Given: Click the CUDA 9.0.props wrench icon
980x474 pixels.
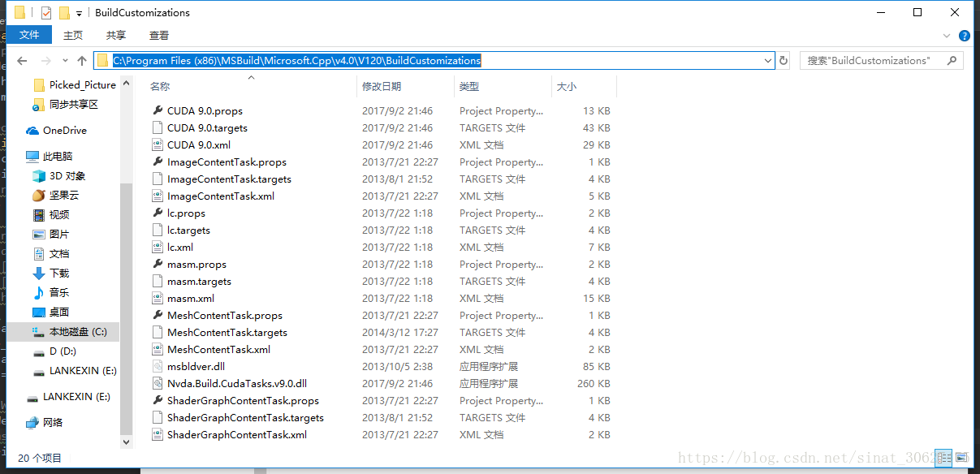Looking at the screenshot, I should [158, 110].
